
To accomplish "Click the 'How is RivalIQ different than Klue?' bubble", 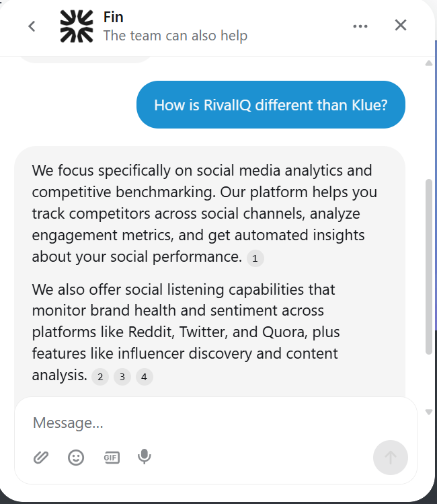I will pyautogui.click(x=270, y=105).
